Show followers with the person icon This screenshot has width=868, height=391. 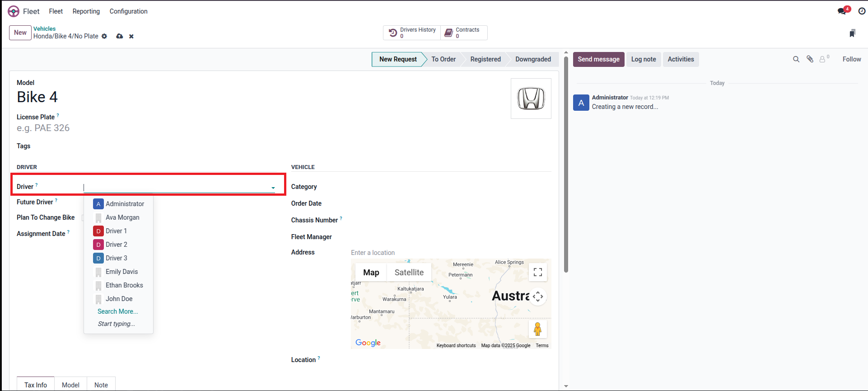824,59
